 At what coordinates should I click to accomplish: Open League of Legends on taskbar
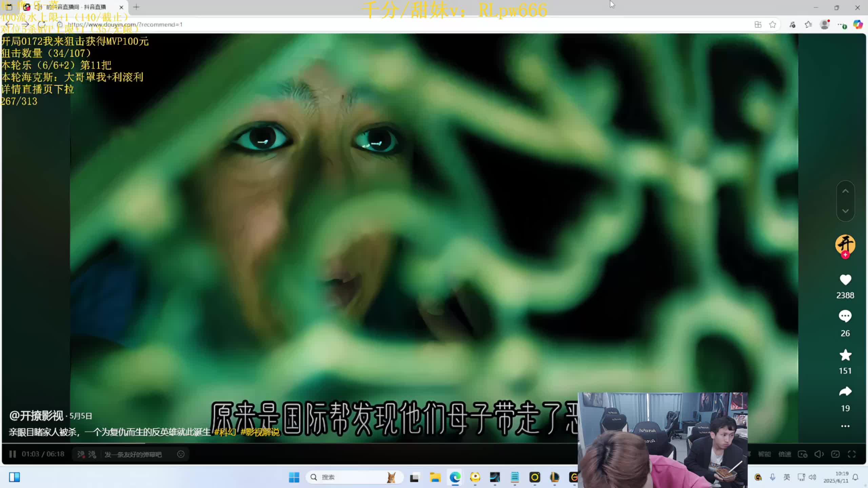(x=555, y=477)
